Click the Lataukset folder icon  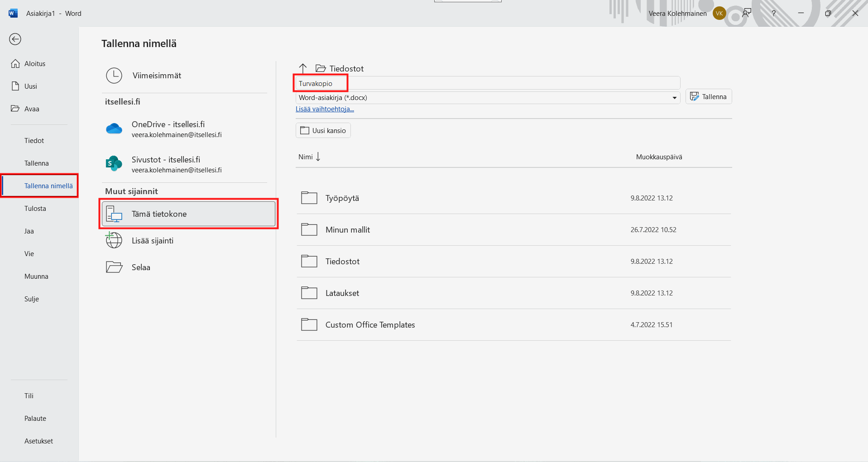click(309, 293)
